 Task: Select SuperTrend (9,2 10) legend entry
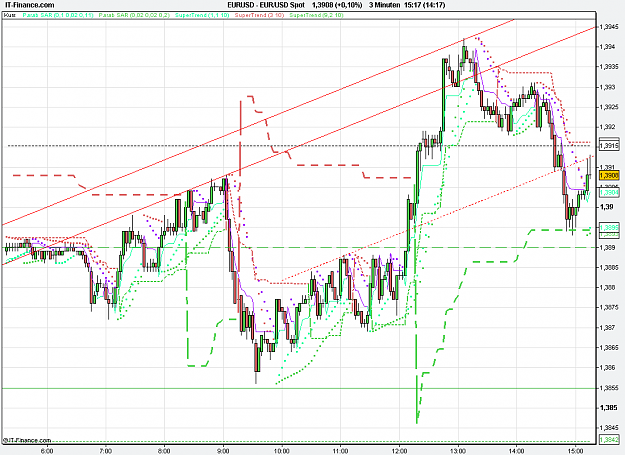click(316, 15)
